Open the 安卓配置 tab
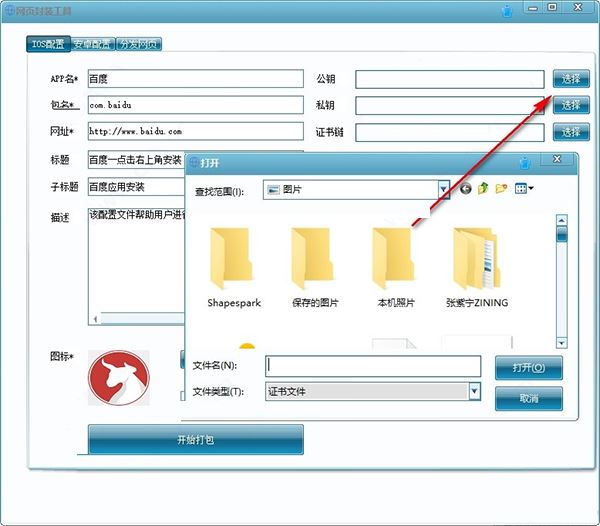This screenshot has height=526, width=600. [93, 44]
